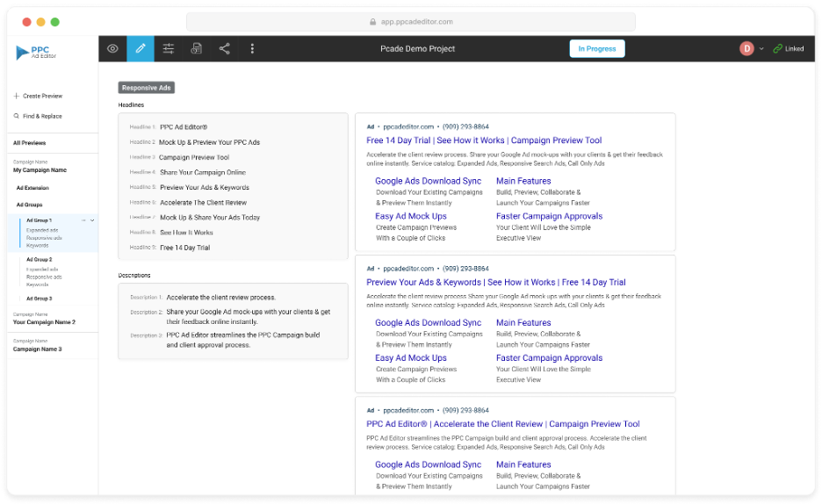The width and height of the screenshot is (822, 504).
Task: Click Google Ads Download Sync in second ad
Action: [x=428, y=323]
